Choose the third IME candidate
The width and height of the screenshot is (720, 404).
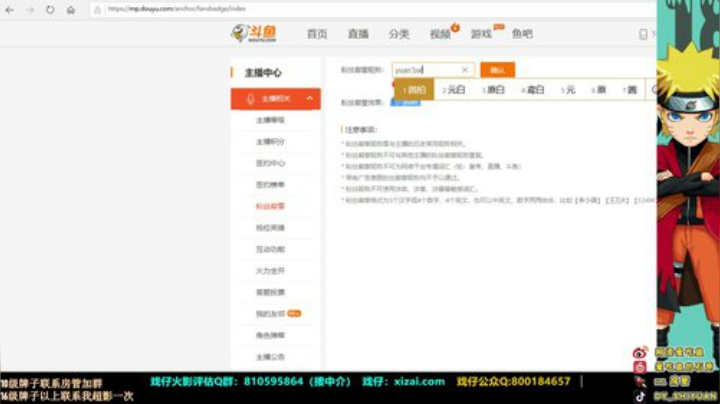tap(493, 90)
